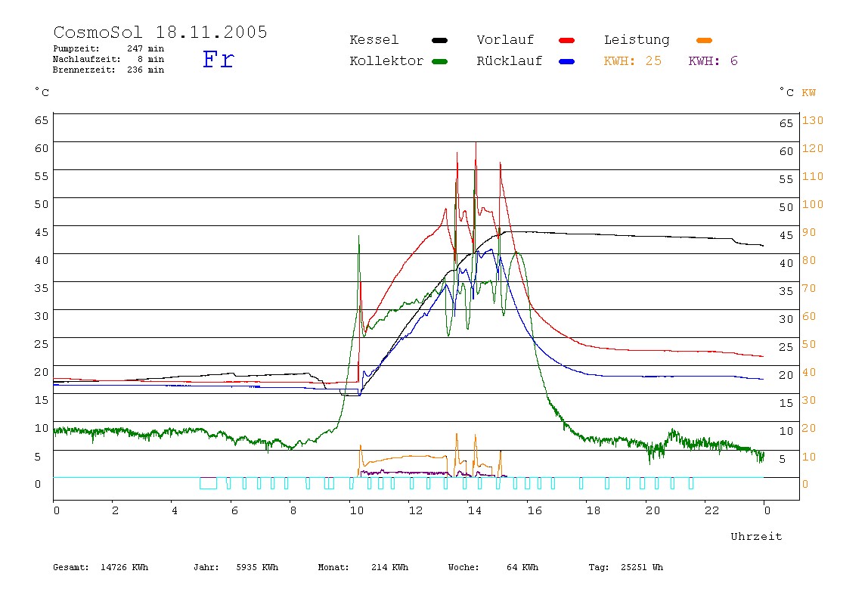Click the "Jahr:" footer label
868x614 pixels.
pos(206,567)
